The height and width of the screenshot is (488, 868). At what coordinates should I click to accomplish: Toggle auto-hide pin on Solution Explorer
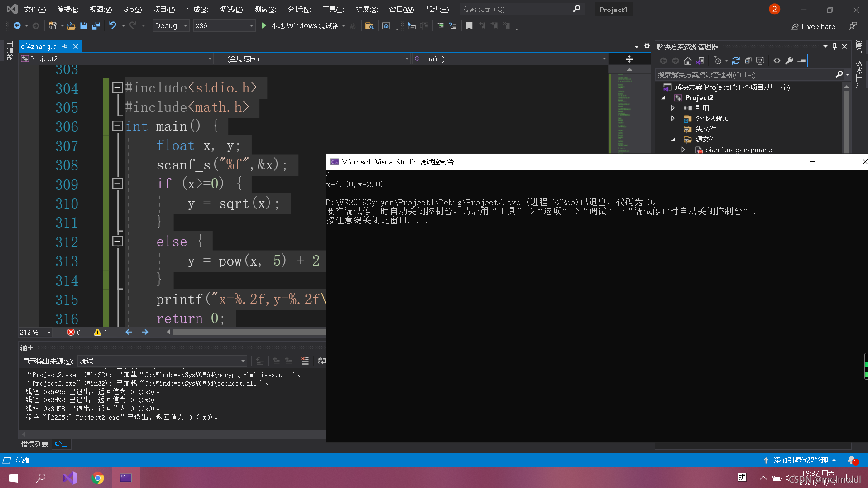click(834, 47)
